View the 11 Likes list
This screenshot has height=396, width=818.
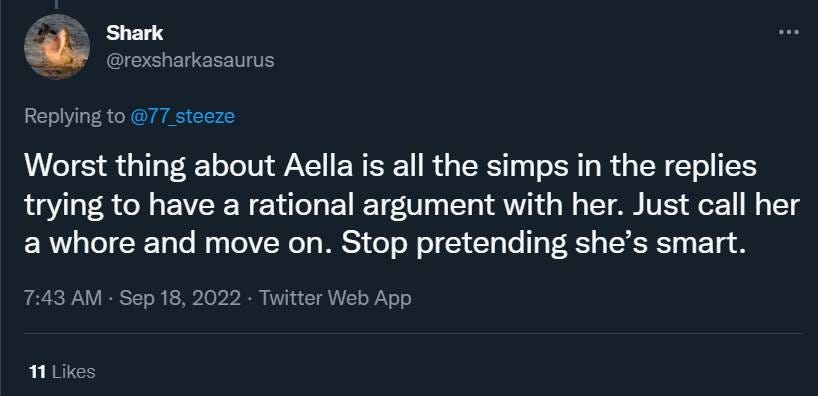click(x=63, y=372)
